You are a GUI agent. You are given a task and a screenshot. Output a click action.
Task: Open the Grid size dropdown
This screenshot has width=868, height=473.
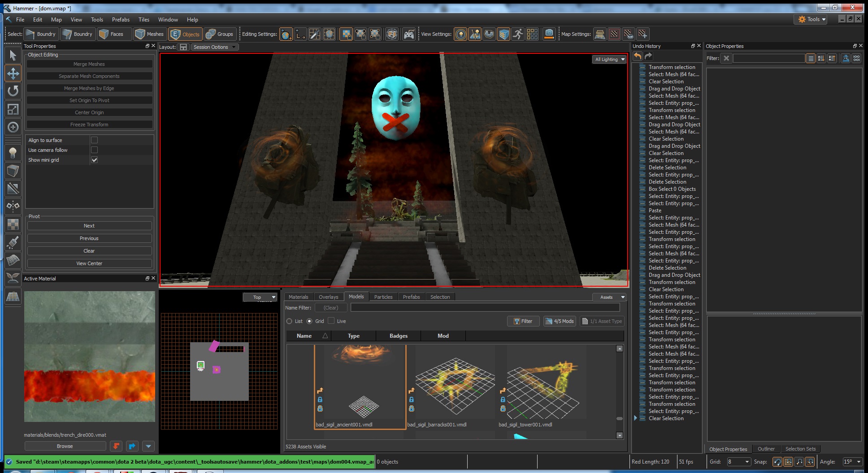pos(739,462)
